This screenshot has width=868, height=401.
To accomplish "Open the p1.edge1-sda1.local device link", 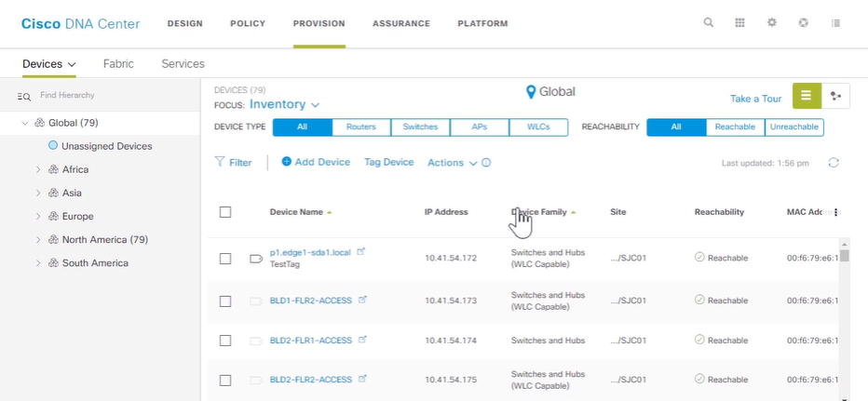I will coord(310,252).
